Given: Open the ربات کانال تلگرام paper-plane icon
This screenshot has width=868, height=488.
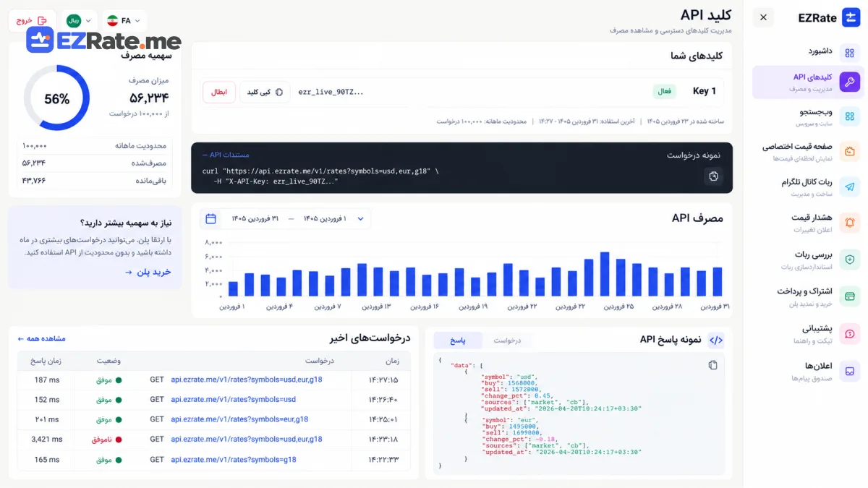Looking at the screenshot, I should [850, 187].
